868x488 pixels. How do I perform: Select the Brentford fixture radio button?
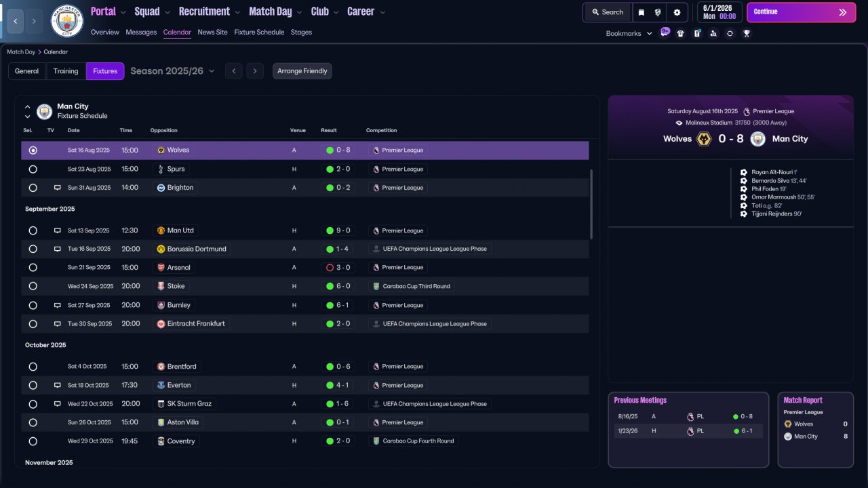[x=33, y=367]
